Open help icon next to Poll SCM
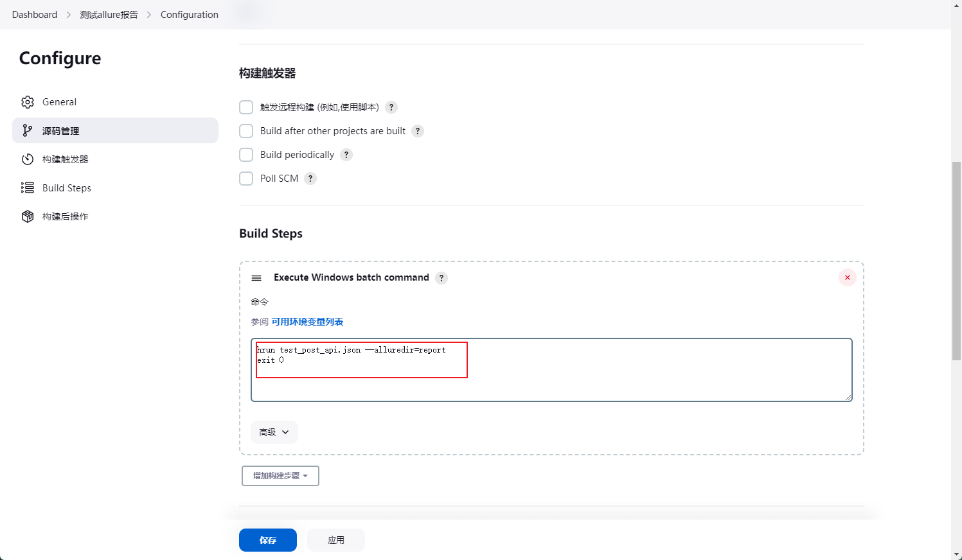The width and height of the screenshot is (962, 560). (310, 179)
